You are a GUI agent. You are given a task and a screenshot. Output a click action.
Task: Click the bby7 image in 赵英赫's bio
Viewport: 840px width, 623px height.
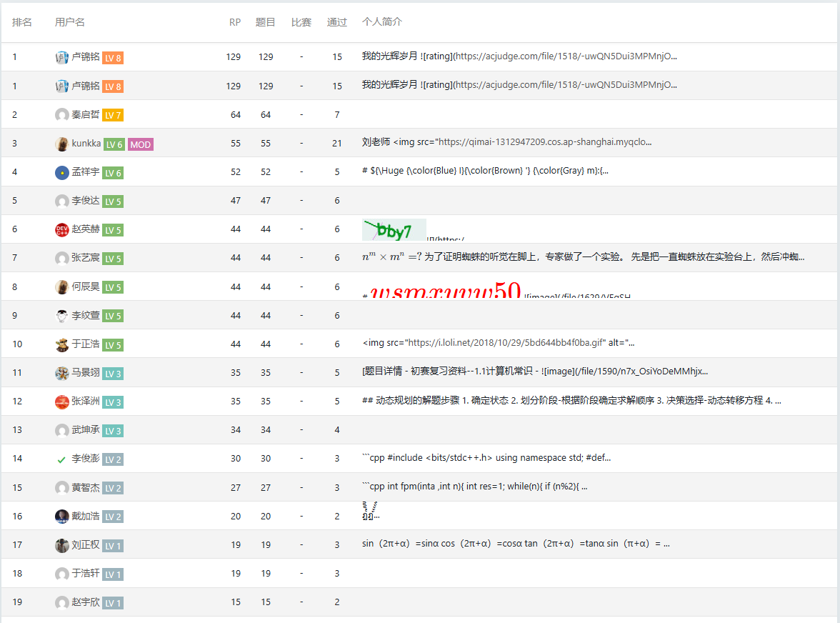(394, 230)
